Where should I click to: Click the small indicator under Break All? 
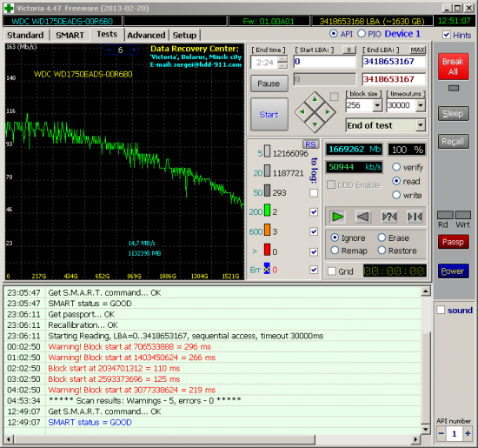click(x=454, y=89)
